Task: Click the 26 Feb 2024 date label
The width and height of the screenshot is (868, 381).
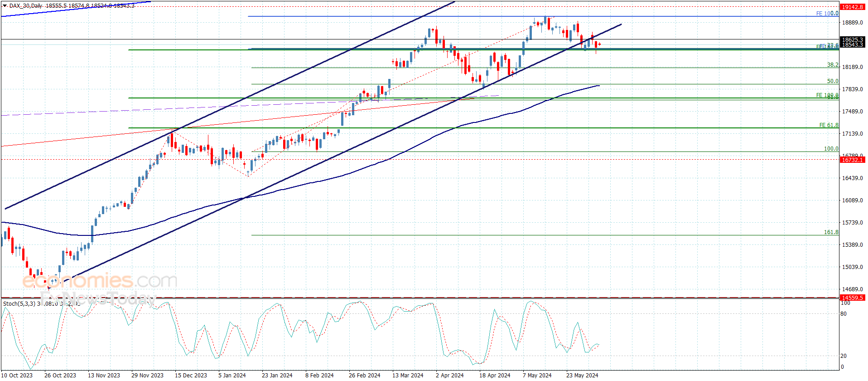Action: 365,375
